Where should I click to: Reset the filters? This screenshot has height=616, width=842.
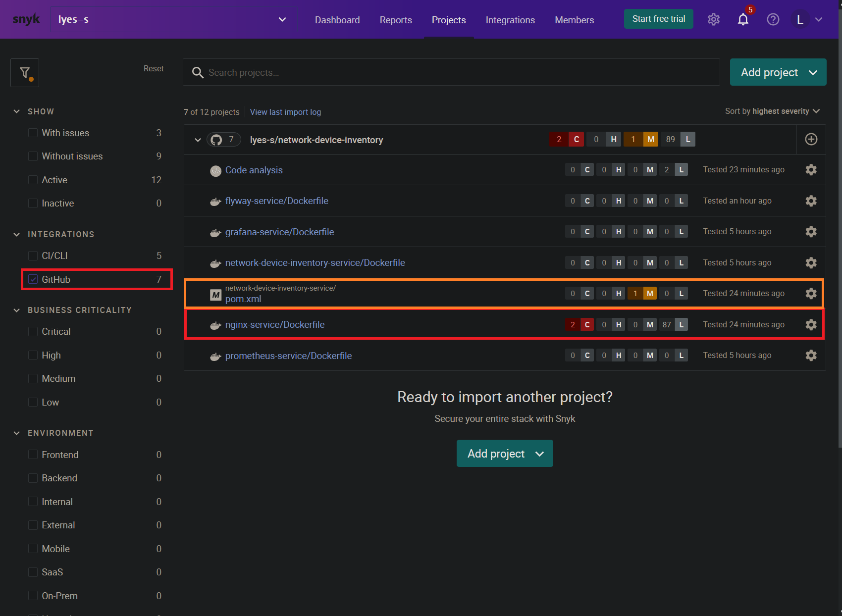pyautogui.click(x=154, y=68)
